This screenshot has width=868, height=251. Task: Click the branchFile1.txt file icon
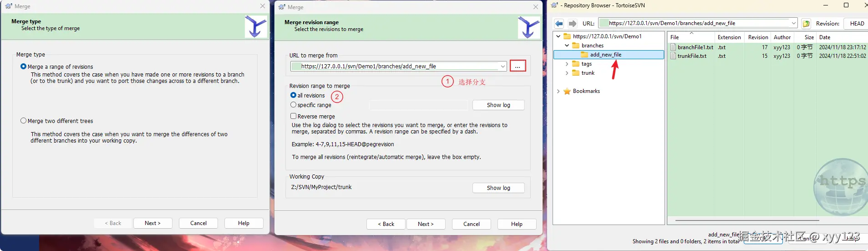click(673, 47)
